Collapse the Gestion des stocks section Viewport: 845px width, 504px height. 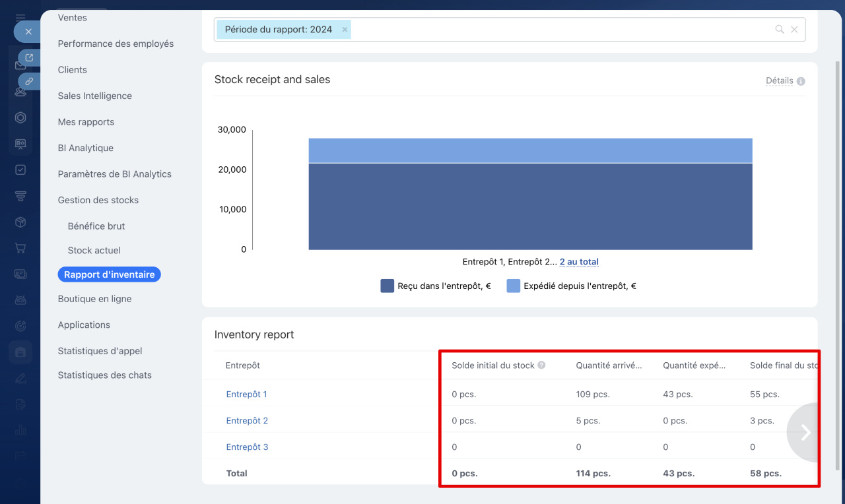click(98, 200)
